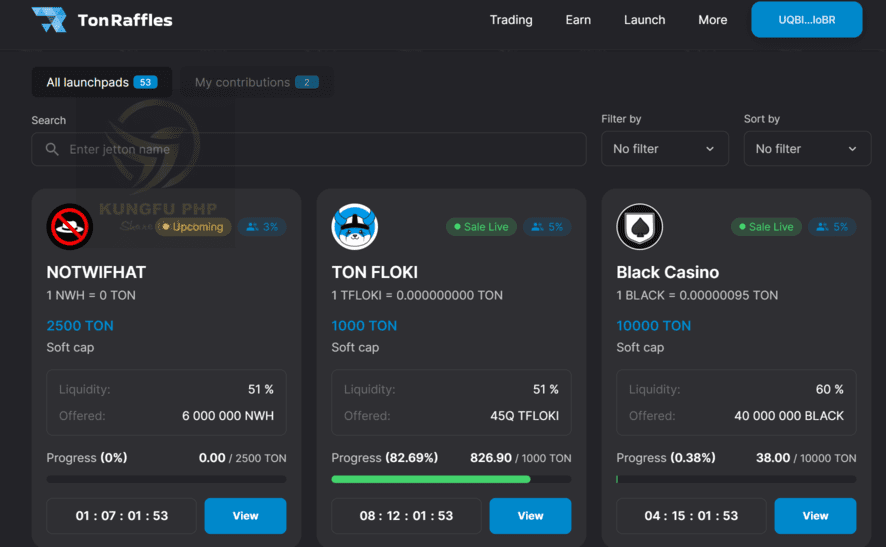Viewport: 886px width, 547px height.
Task: Click the NOTWIFHAT token logo
Action: [x=70, y=227]
